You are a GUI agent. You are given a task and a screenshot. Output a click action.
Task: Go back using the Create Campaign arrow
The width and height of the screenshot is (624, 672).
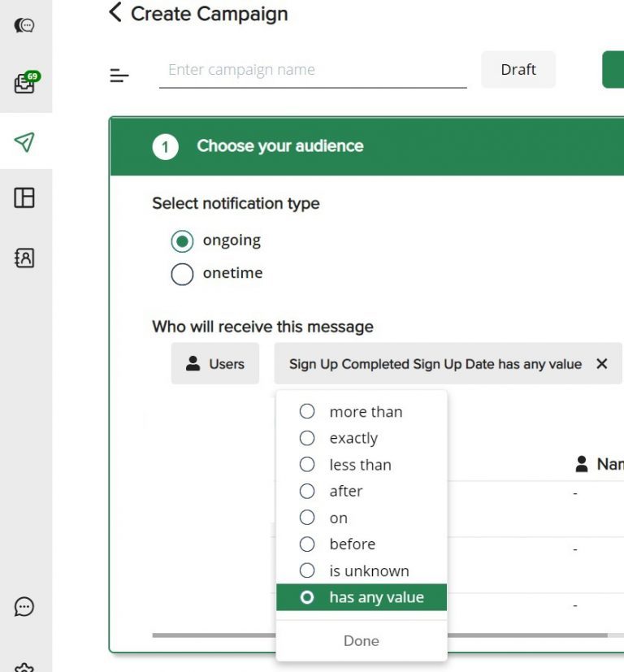tap(115, 13)
